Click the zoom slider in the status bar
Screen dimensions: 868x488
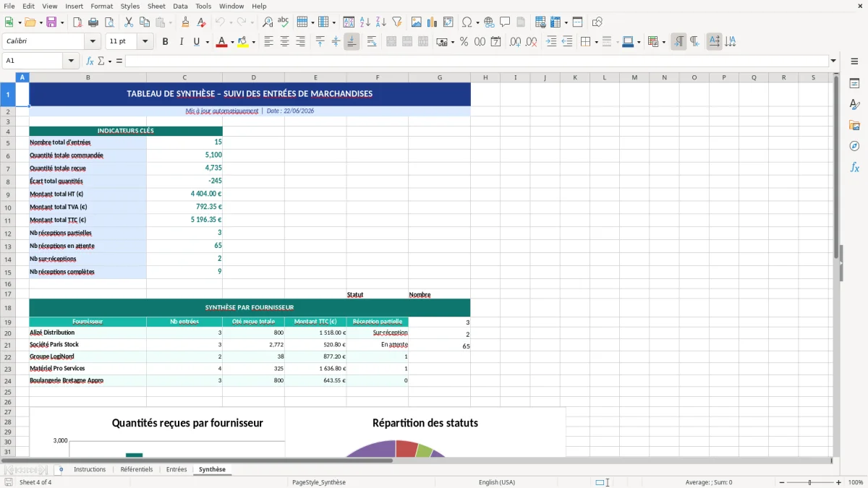point(810,482)
